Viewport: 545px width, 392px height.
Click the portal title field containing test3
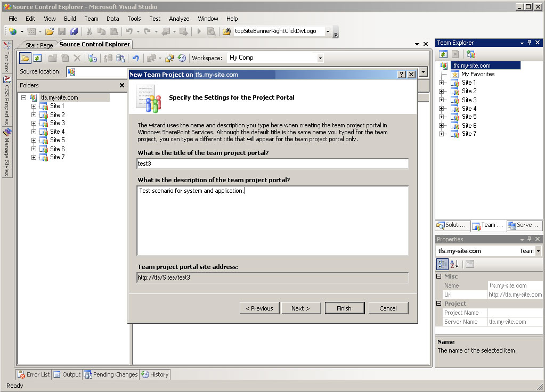[273, 164]
